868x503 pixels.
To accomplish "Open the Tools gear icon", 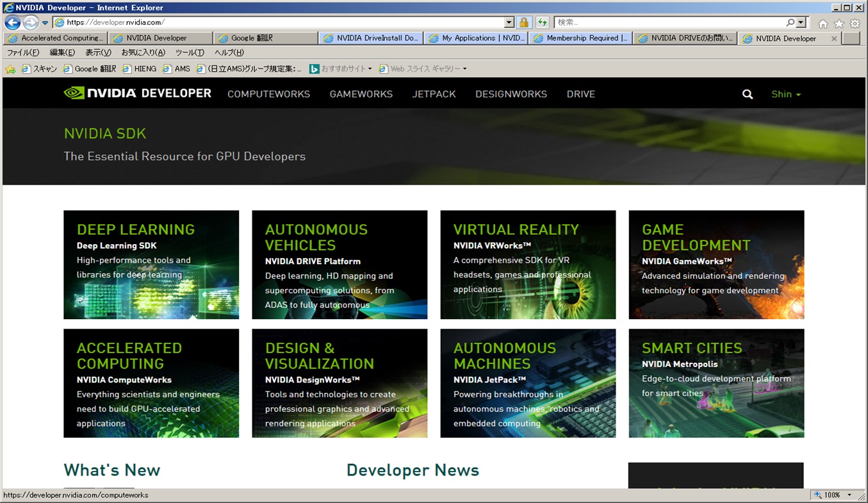I will 855,24.
